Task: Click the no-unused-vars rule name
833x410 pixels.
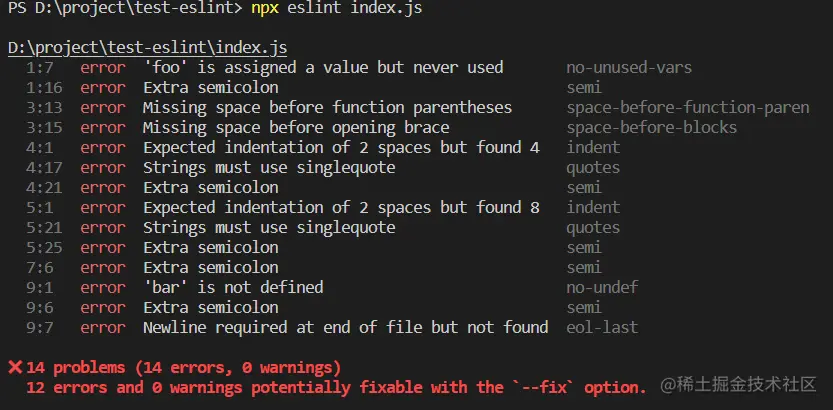Action: click(629, 67)
